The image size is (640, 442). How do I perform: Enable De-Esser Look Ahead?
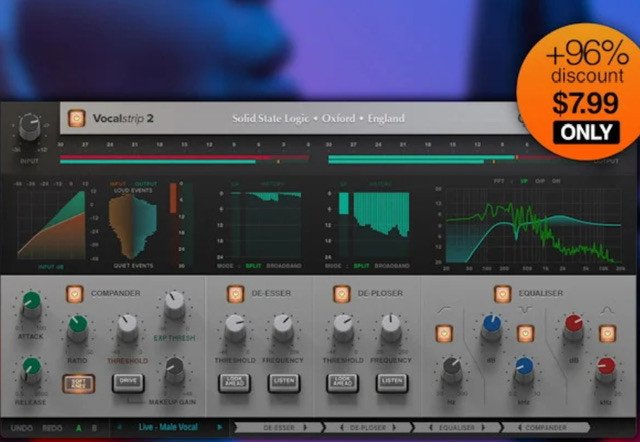[234, 383]
